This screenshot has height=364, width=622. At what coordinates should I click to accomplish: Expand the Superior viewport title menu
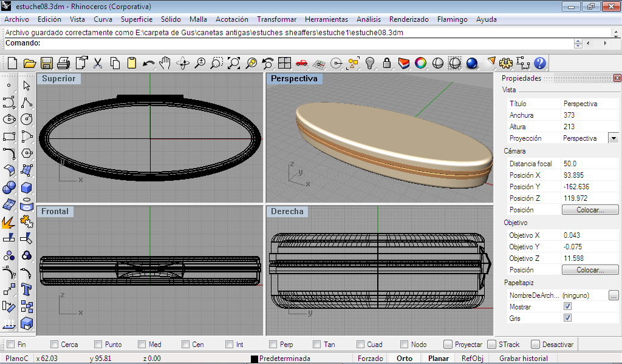[x=59, y=79]
